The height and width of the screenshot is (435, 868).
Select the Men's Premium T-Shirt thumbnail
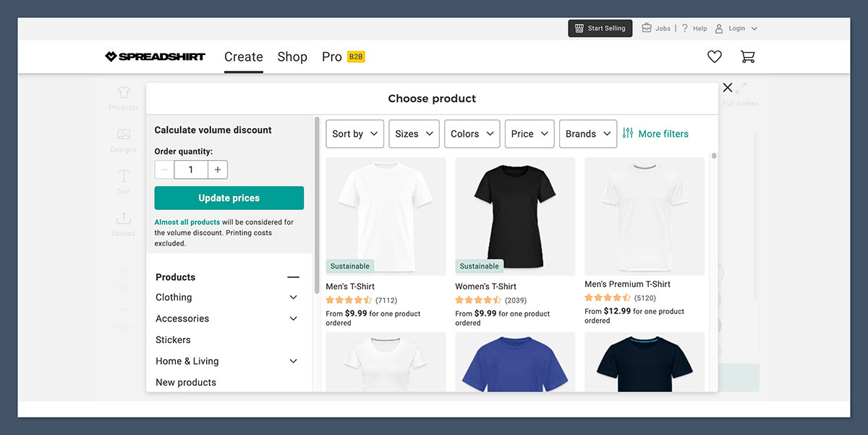tap(644, 216)
